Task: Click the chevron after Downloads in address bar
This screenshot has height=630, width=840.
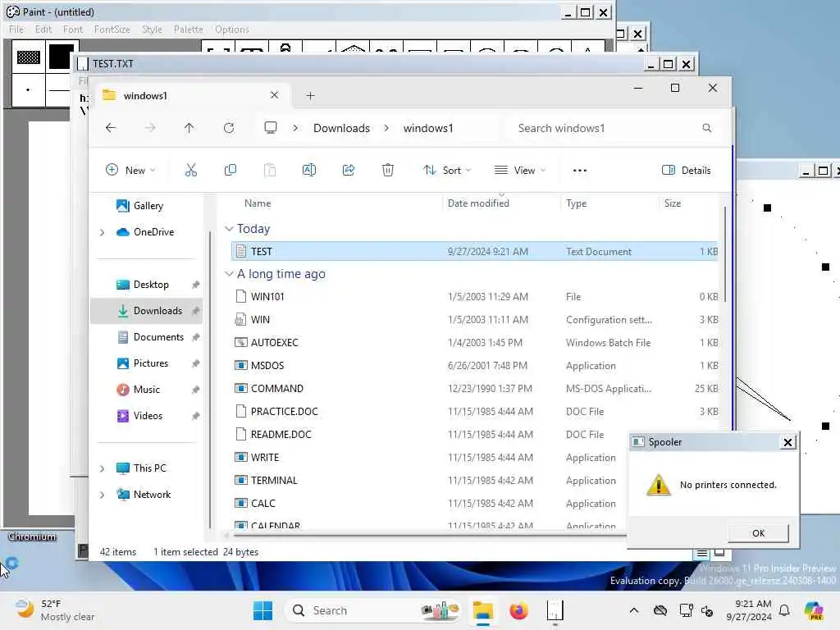Action: [387, 128]
